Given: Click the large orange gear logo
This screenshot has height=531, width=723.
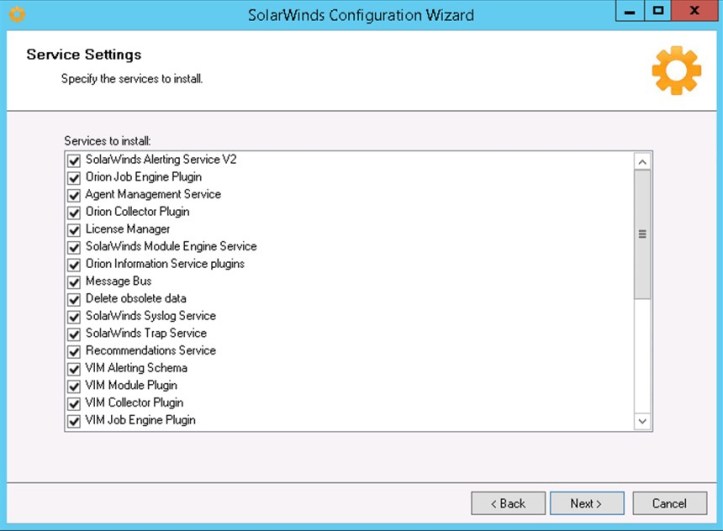Looking at the screenshot, I should [676, 70].
